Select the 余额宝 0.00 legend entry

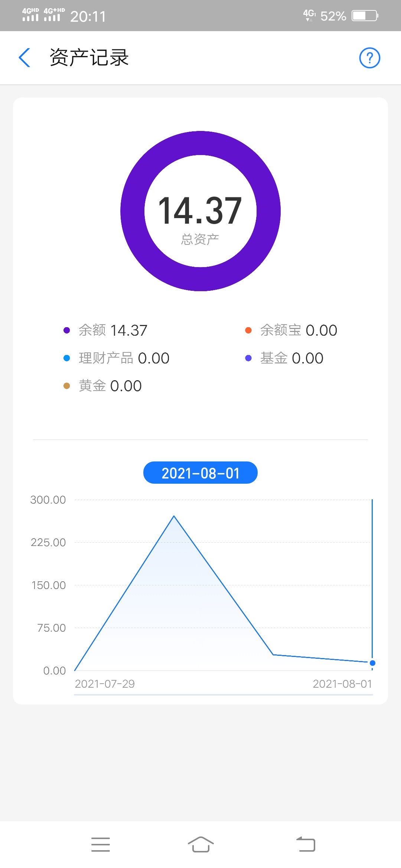pyautogui.click(x=291, y=330)
